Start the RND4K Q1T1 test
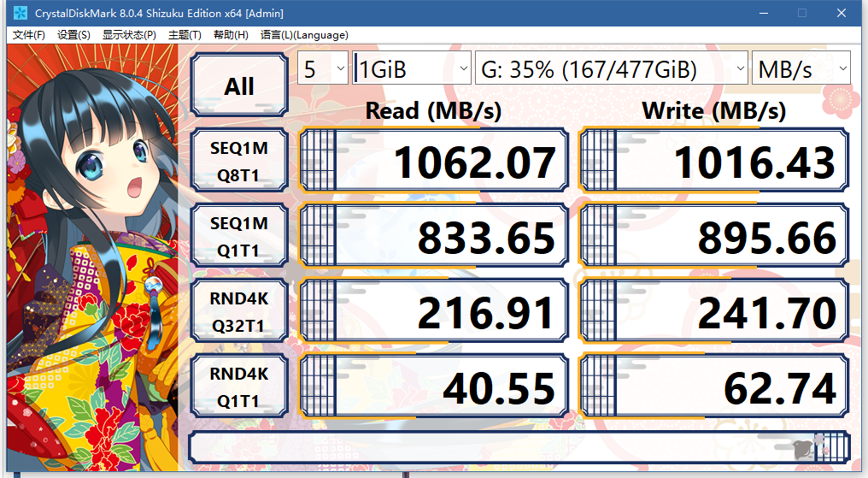 click(239, 387)
